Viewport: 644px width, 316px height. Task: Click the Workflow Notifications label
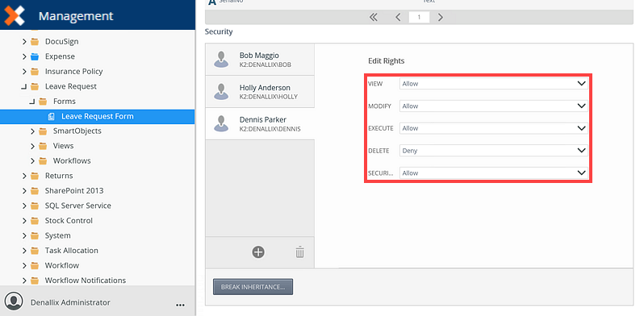point(86,281)
